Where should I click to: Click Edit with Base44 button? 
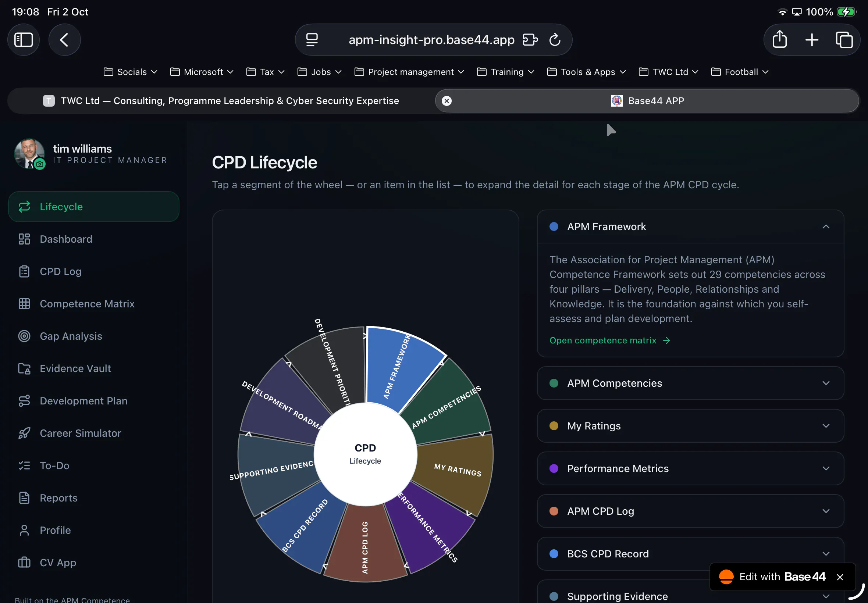tap(773, 577)
